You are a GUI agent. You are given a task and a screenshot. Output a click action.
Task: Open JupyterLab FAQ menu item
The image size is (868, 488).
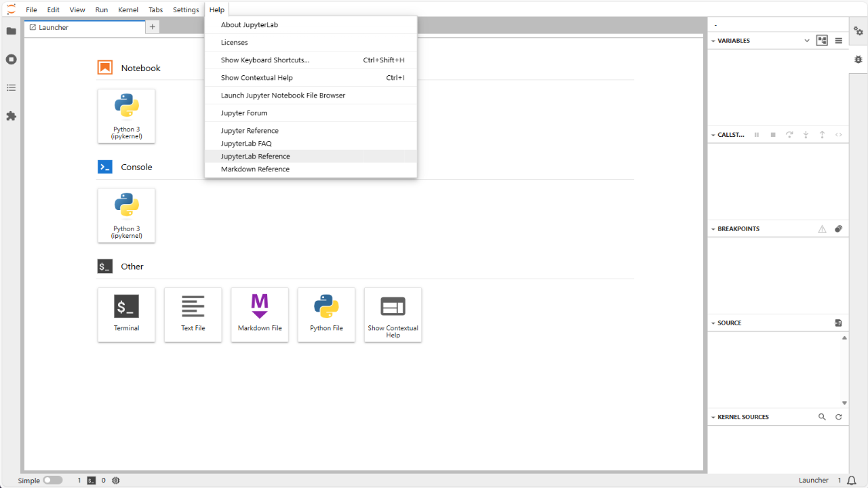pyautogui.click(x=311, y=144)
